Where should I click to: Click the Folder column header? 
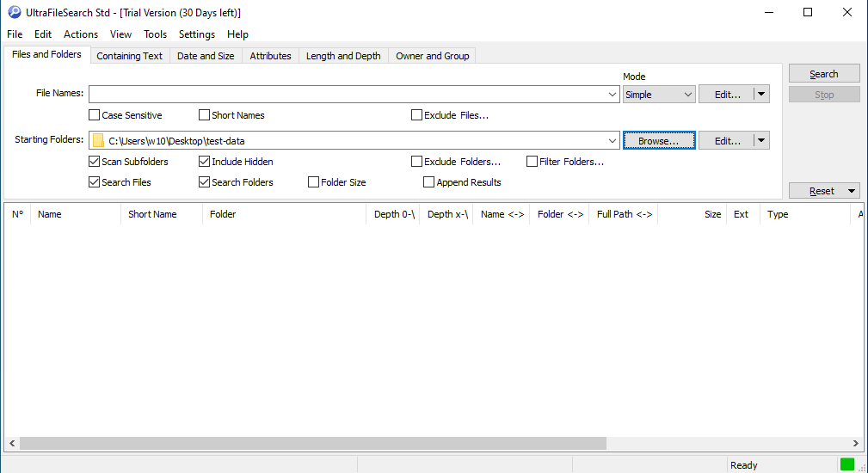(284, 214)
